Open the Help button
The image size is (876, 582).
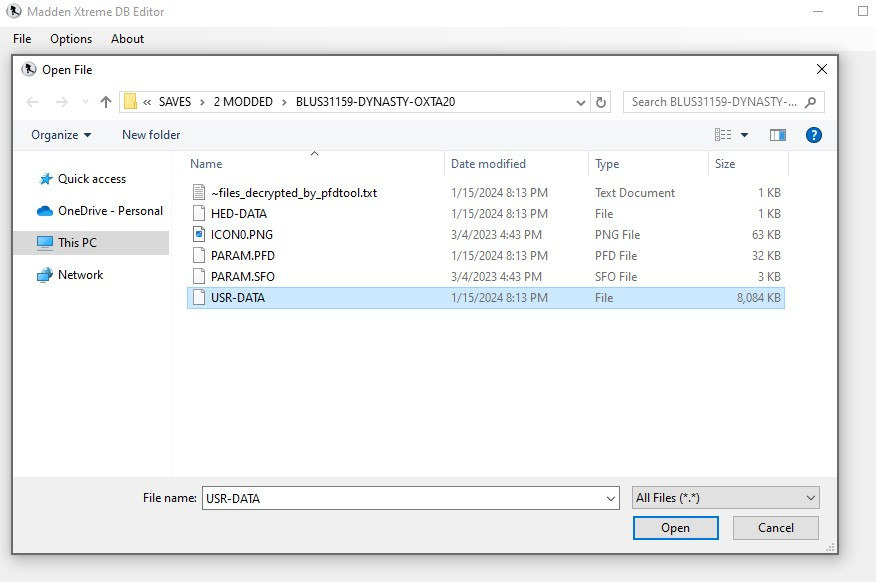click(x=813, y=135)
